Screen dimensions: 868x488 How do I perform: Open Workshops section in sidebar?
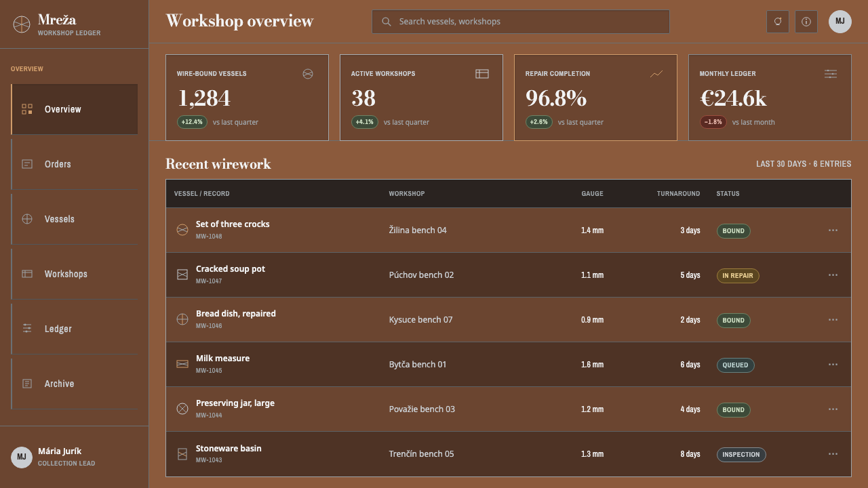[x=75, y=274]
